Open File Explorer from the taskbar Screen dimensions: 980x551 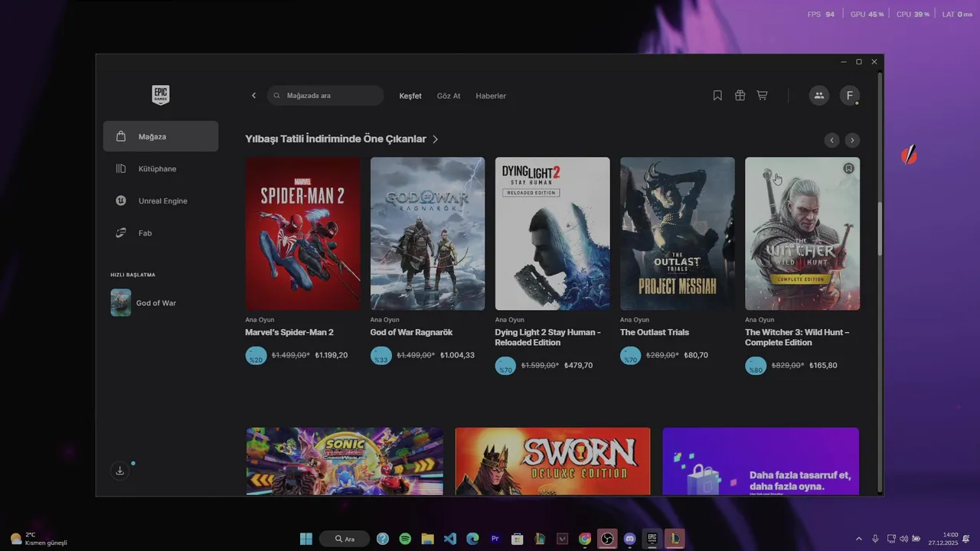tap(427, 539)
